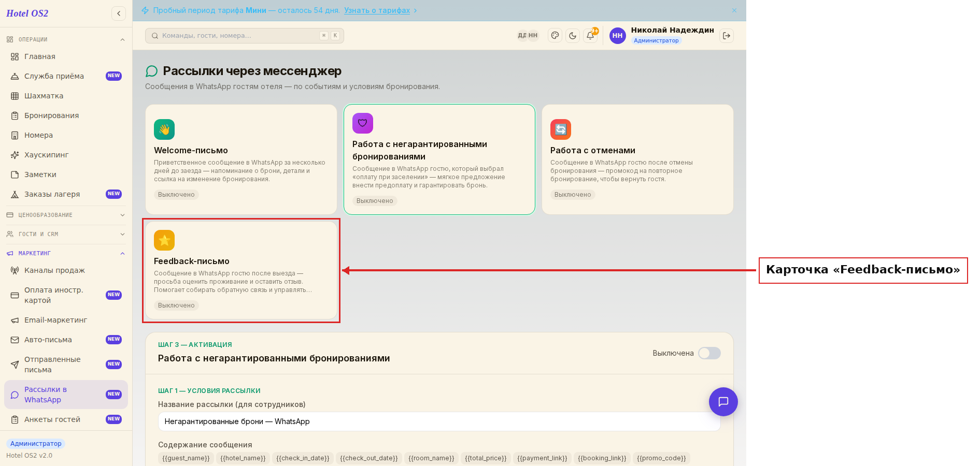Click the Отправленные письма paper plane icon
Image resolution: width=980 pixels, height=466 pixels.
pos(15,365)
